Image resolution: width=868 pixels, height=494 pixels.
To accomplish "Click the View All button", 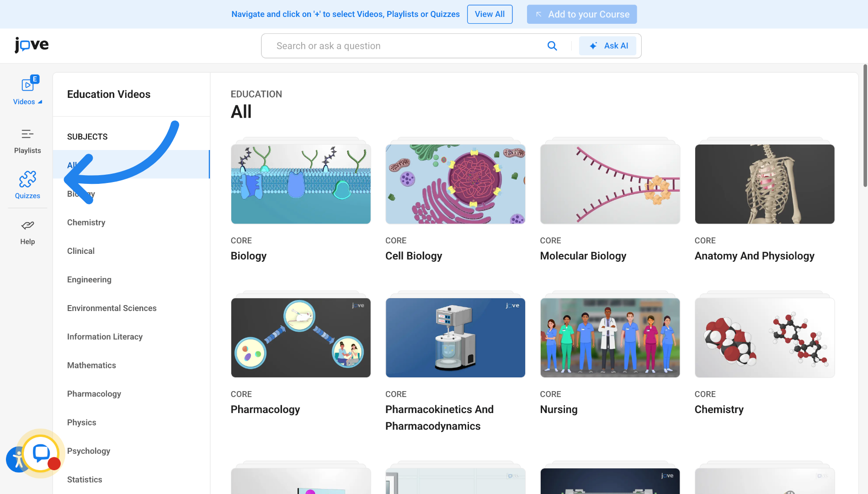I will click(490, 14).
